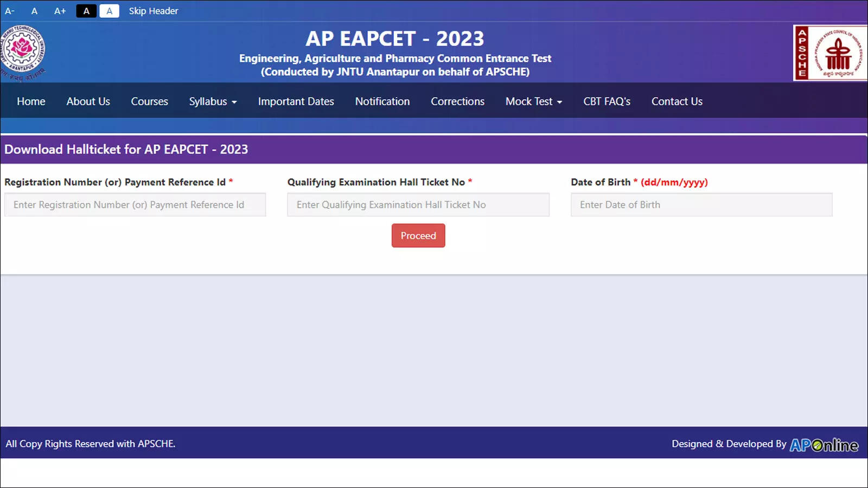Reset font size with plain A control
The width and height of the screenshot is (868, 488).
point(34,11)
